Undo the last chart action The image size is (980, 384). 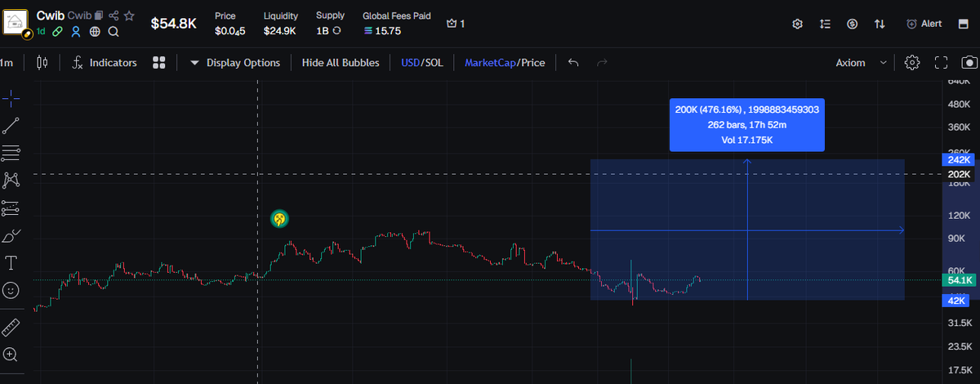tap(573, 62)
